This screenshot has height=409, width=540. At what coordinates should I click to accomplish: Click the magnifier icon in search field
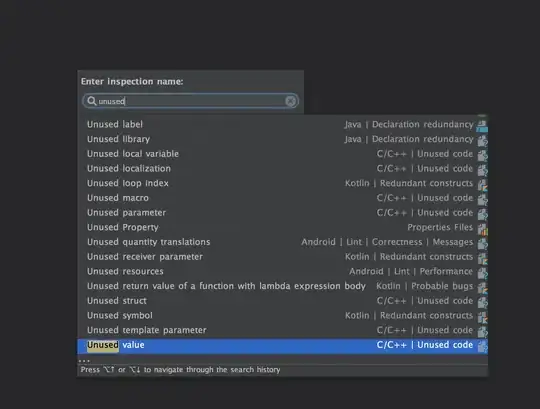tap(91, 101)
